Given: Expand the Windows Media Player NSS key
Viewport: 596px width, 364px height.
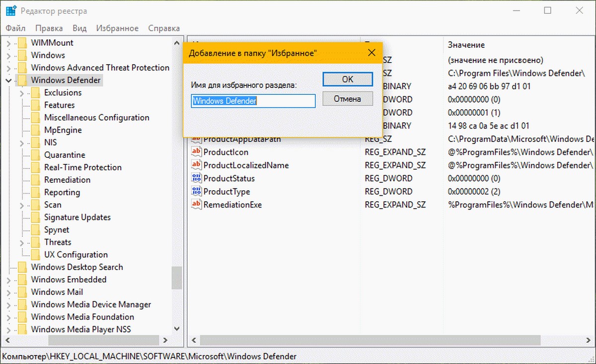Looking at the screenshot, I should point(8,329).
